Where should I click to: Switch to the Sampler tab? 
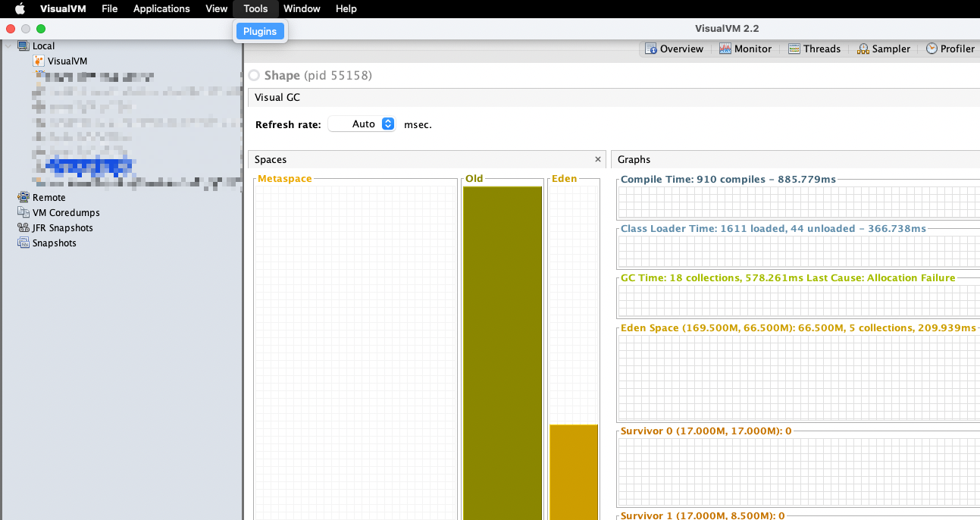pos(884,49)
